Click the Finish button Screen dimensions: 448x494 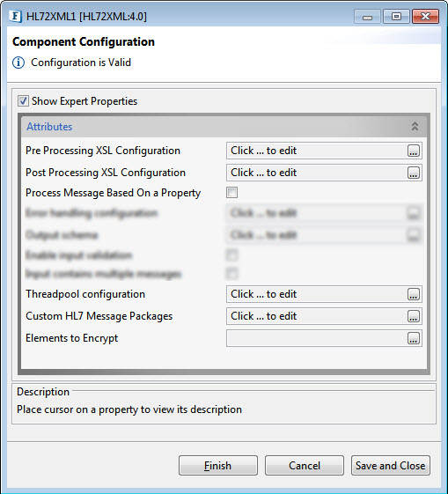click(x=218, y=465)
